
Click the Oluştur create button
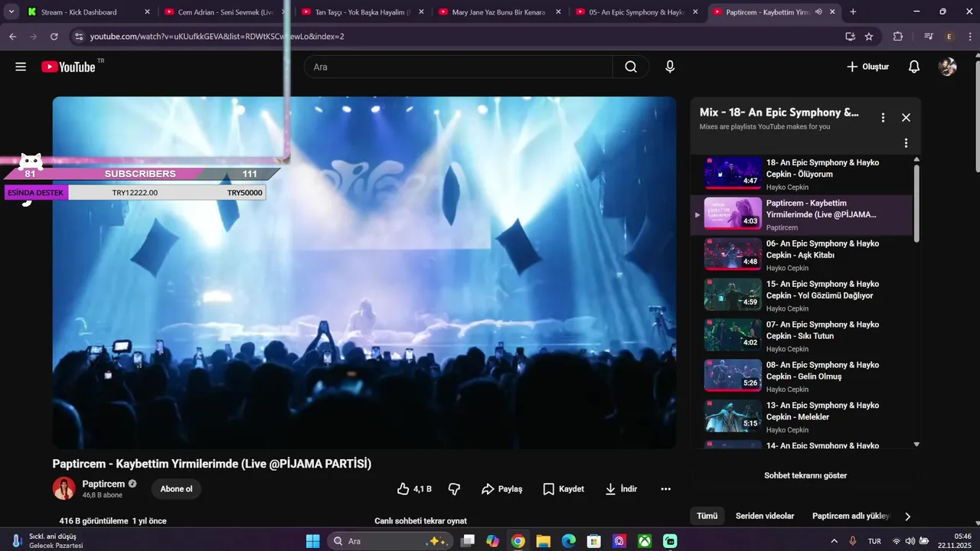pyautogui.click(x=867, y=67)
